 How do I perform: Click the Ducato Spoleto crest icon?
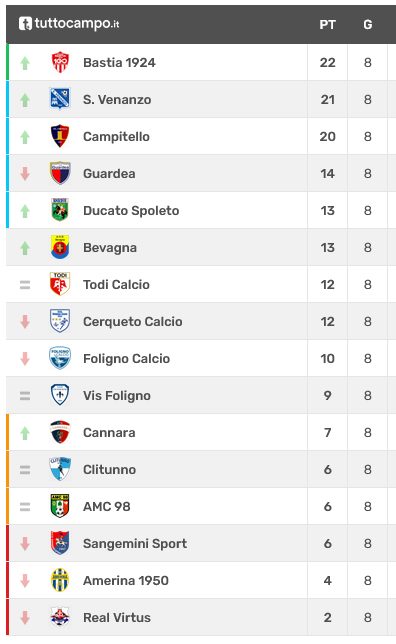click(x=60, y=210)
